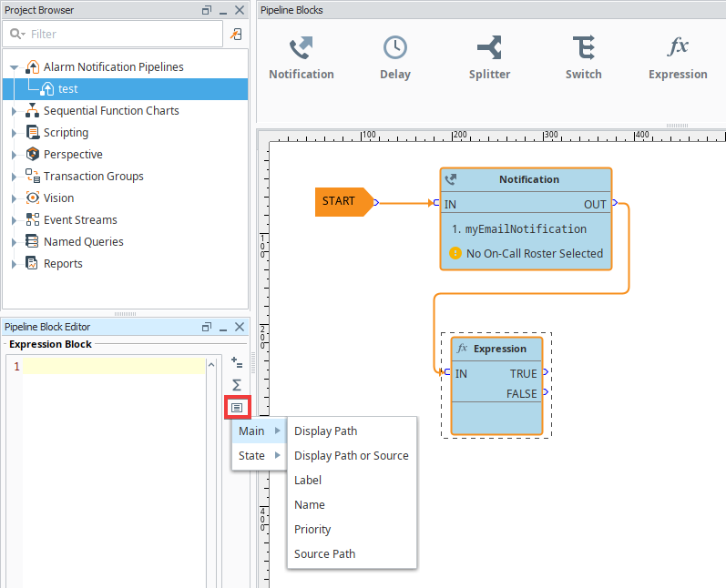Screen dimensions: 726x588
Task: Select the test pipeline in the tree
Action: point(126,89)
